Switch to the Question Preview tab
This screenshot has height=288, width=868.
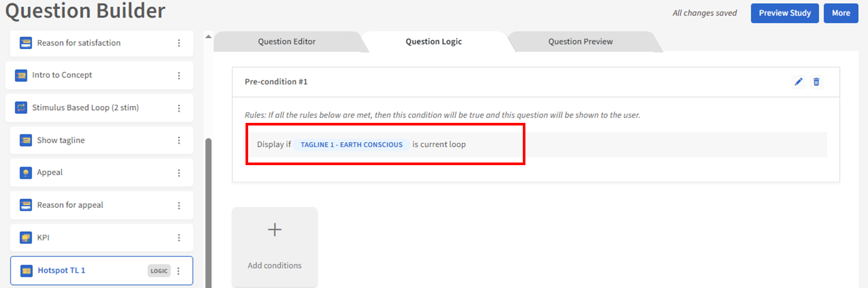point(580,42)
